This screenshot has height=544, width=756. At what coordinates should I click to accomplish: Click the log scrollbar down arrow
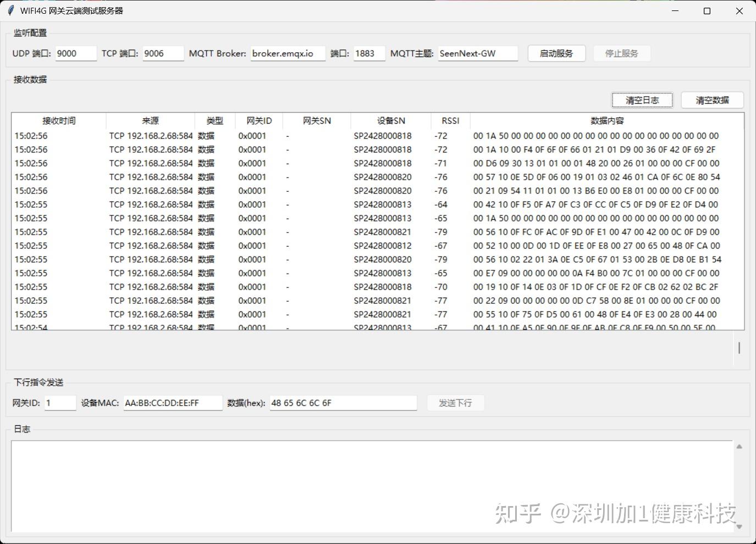[x=740, y=526]
